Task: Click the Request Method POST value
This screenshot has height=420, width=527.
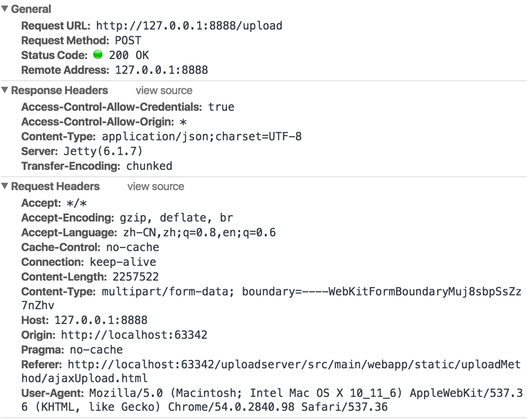Action: 128,41
